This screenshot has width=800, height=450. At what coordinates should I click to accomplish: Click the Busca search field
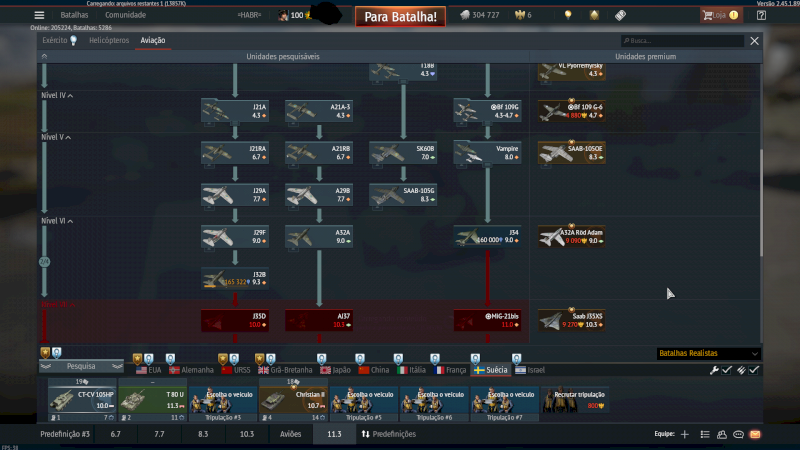[x=682, y=41]
